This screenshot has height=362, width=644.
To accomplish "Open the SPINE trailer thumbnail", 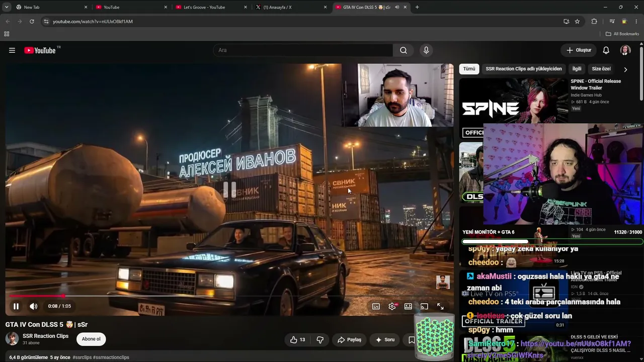I will click(x=513, y=108).
